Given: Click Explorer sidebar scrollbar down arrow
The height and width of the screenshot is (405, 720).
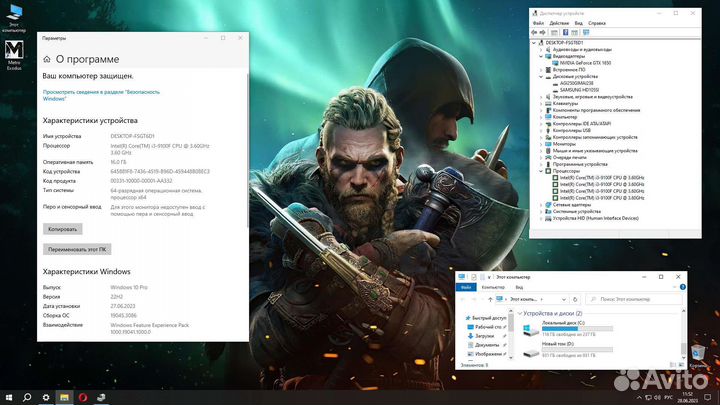Looking at the screenshot, I should coord(511,357).
